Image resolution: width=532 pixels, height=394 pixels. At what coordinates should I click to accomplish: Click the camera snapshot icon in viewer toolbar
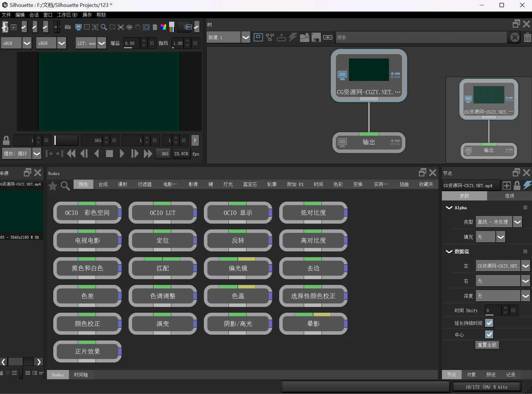pos(68,27)
